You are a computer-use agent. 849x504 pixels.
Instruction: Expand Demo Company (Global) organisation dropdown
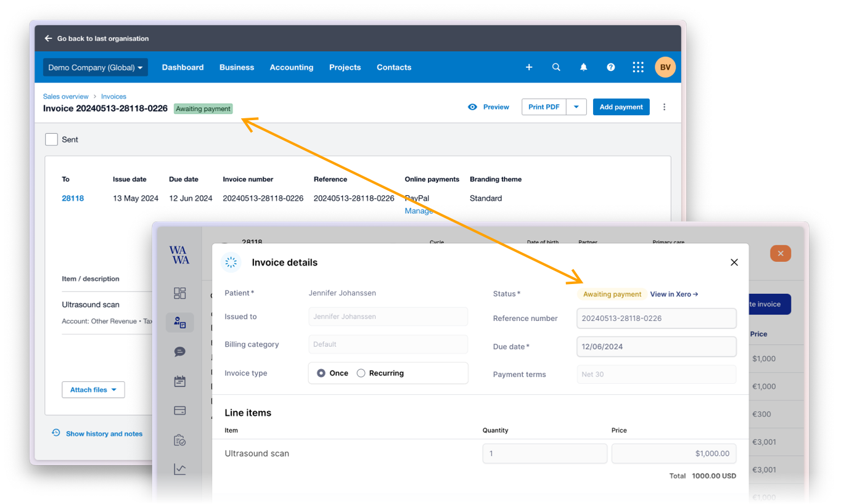click(x=95, y=68)
